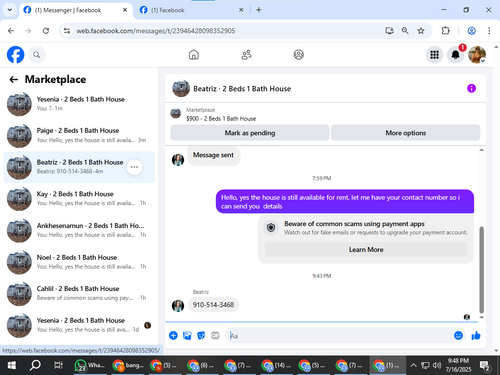Open the Kay 2 Beds 1 Bath House conversation
Viewport: 500px width, 375px height.
[79, 198]
